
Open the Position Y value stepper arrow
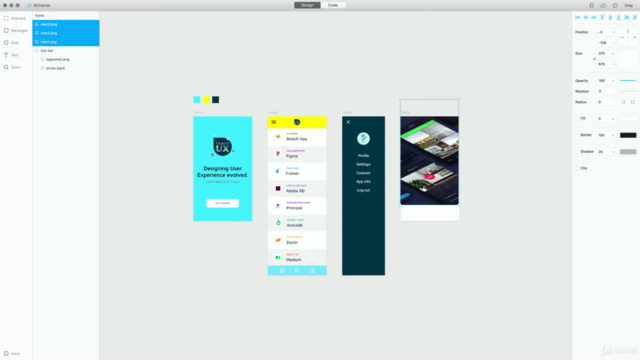click(x=613, y=43)
